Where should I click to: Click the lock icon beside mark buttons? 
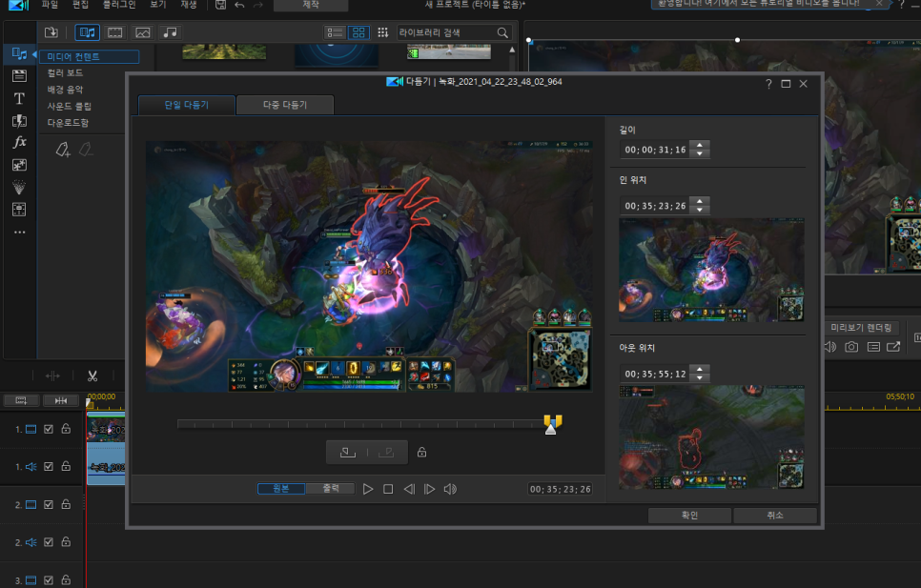point(421,452)
